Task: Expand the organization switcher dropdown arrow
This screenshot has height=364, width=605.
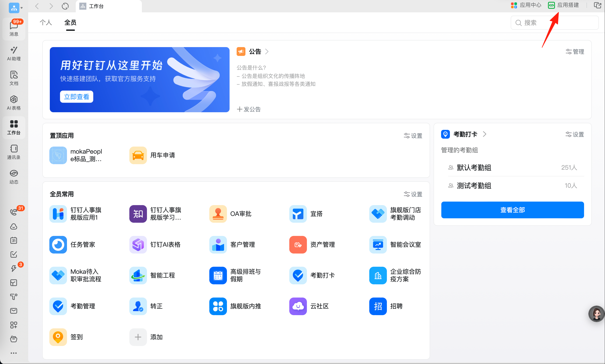Action: coord(22,8)
